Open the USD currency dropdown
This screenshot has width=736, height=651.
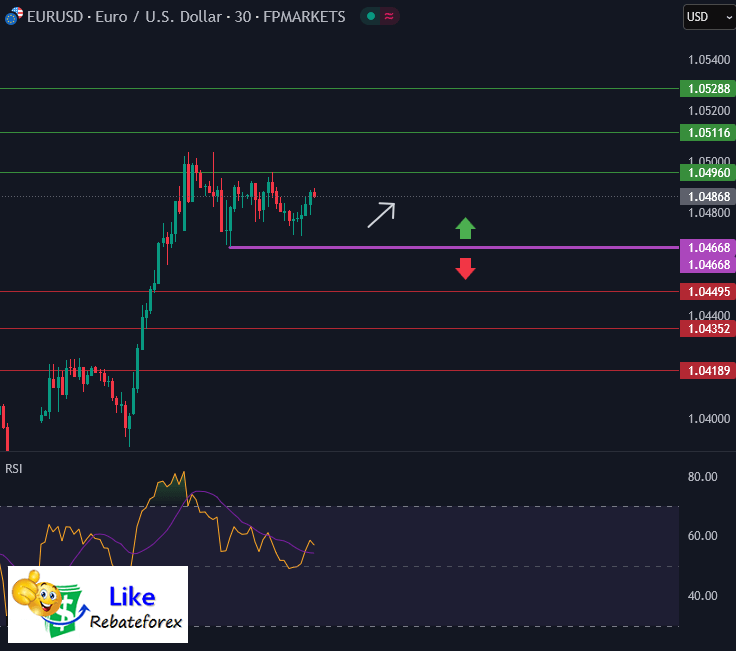[709, 17]
